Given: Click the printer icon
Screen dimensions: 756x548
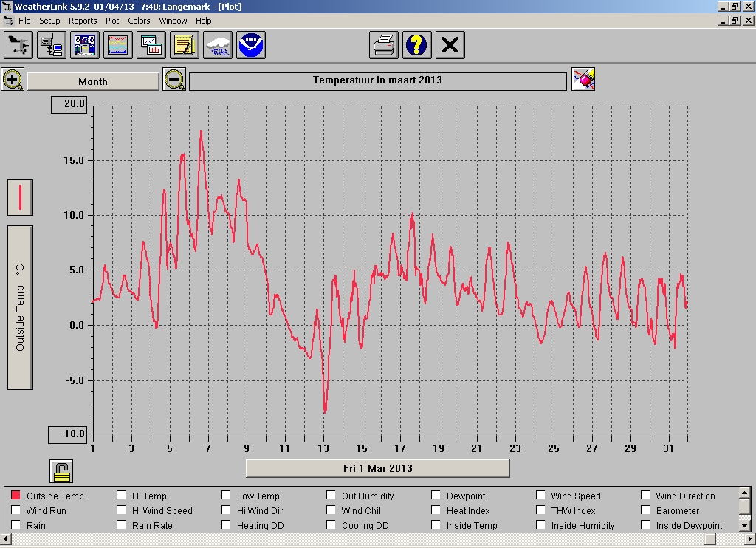Looking at the screenshot, I should [x=384, y=45].
